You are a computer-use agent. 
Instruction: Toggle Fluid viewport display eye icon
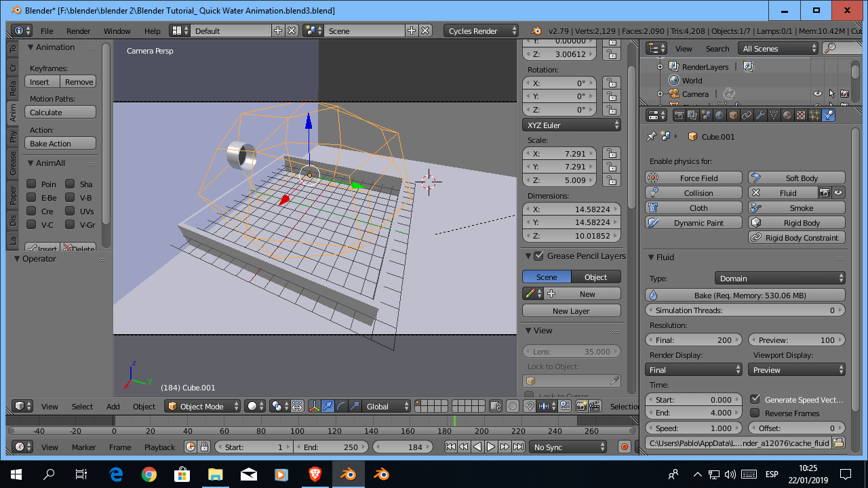838,192
